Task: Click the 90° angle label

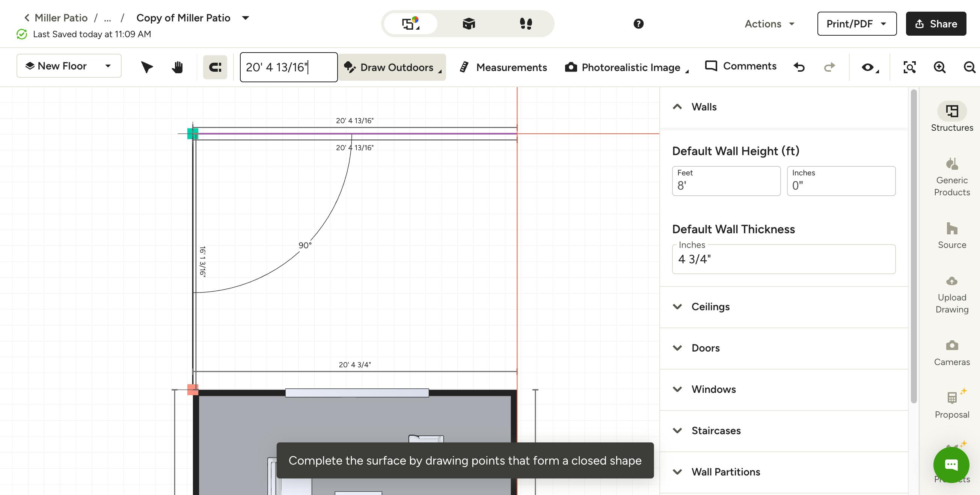Action: (305, 245)
